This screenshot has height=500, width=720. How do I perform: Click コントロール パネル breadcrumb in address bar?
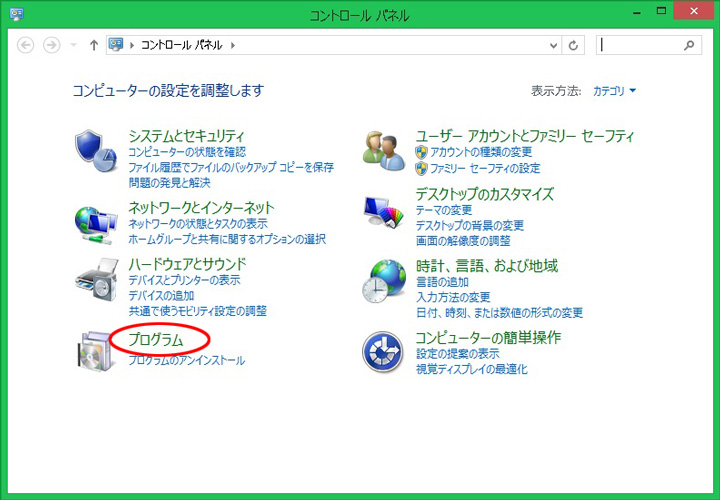click(x=181, y=45)
